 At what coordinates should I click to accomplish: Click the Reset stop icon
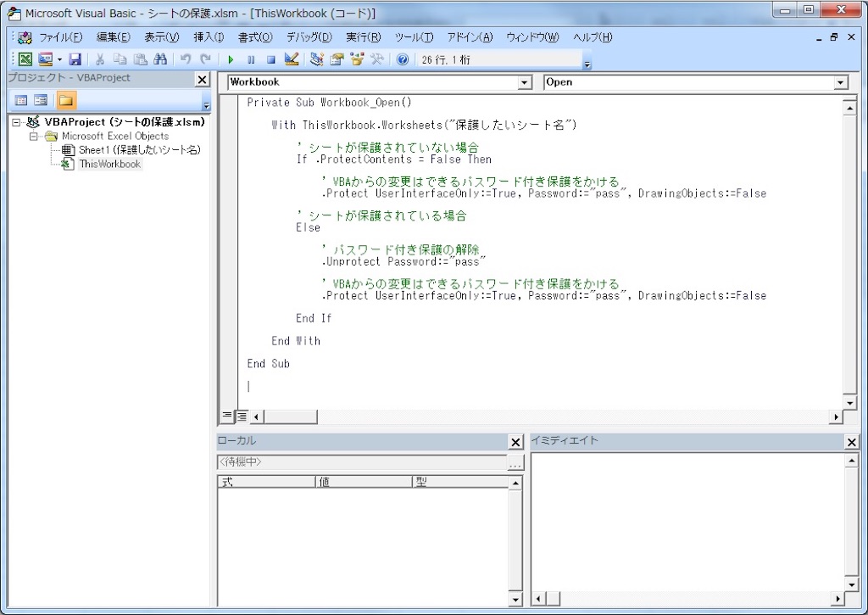270,59
